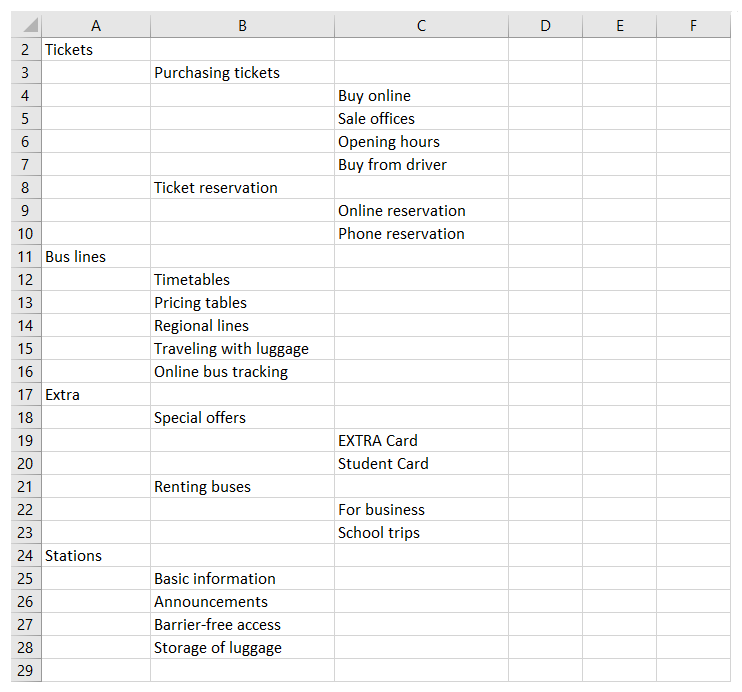Click the 'EXTRA Card' cell

[x=421, y=441]
